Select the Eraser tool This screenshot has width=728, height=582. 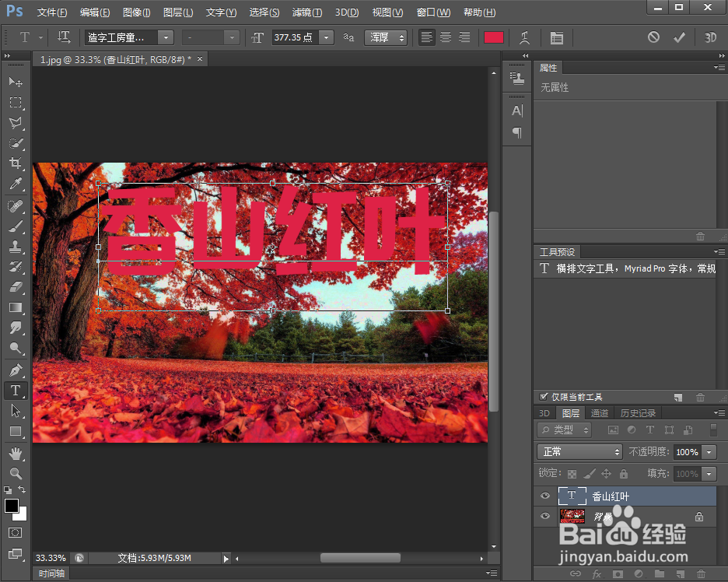16,287
